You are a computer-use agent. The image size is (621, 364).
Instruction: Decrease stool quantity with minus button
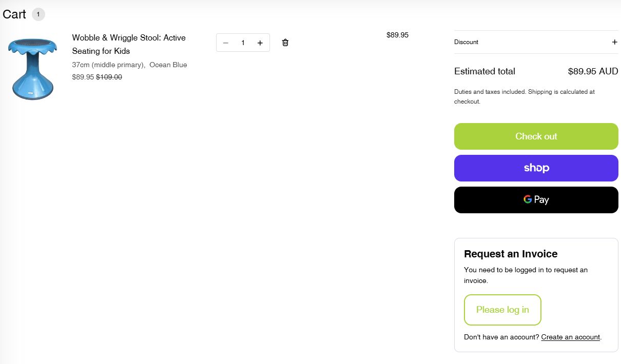[226, 43]
